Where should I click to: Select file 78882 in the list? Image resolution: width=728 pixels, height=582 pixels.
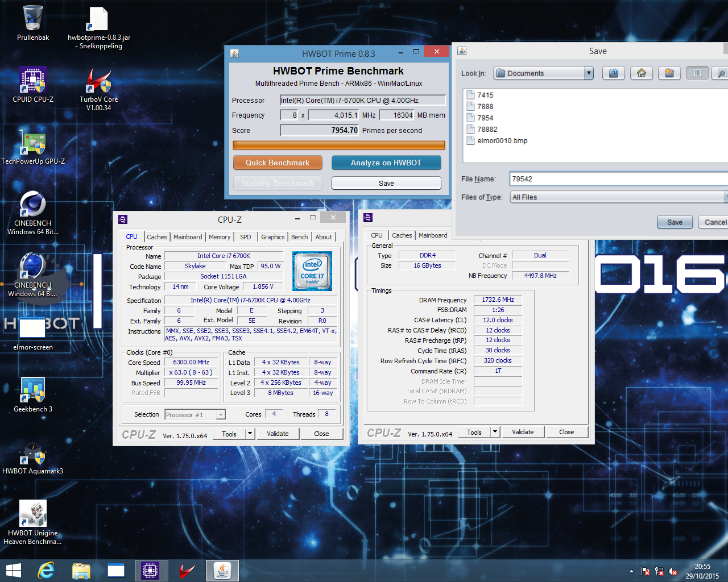(482, 129)
